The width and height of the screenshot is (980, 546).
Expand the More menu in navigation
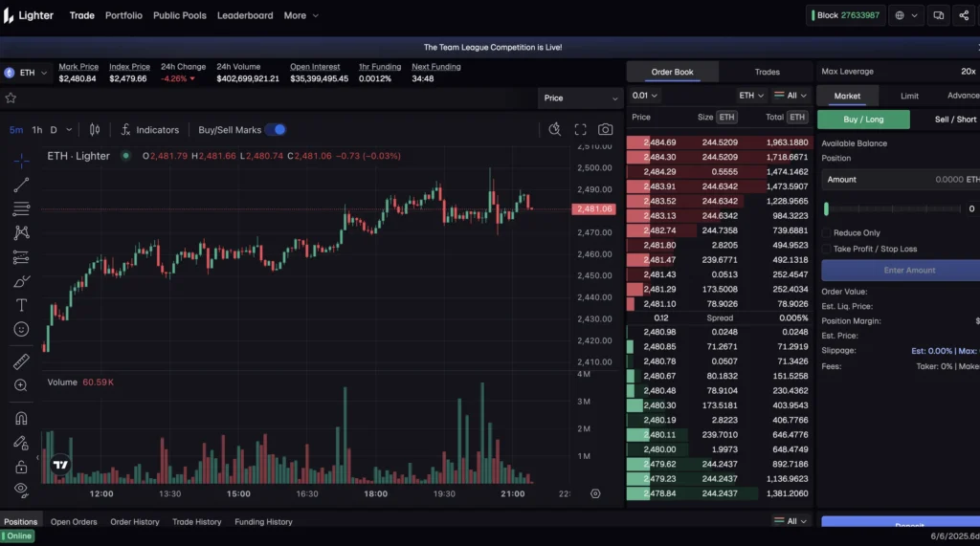[x=301, y=15]
